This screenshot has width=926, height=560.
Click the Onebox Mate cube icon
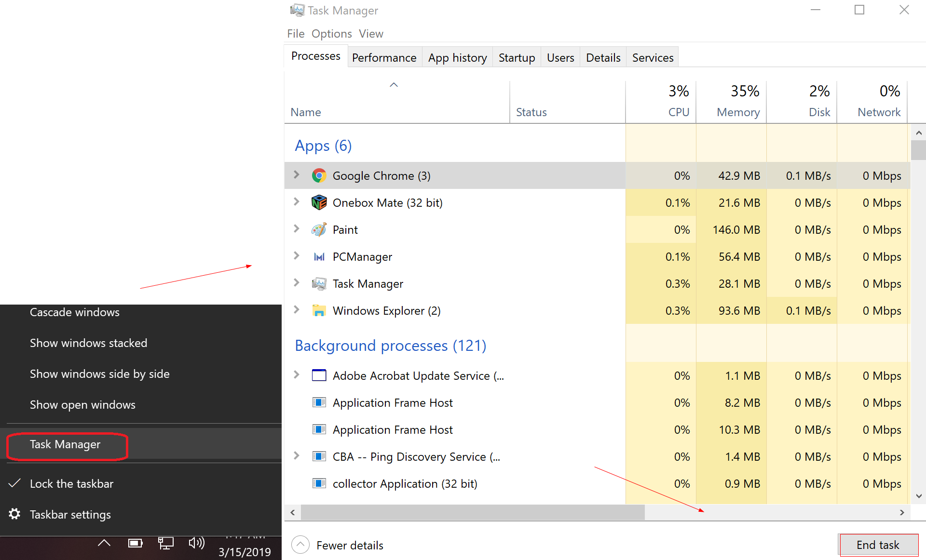pyautogui.click(x=319, y=203)
